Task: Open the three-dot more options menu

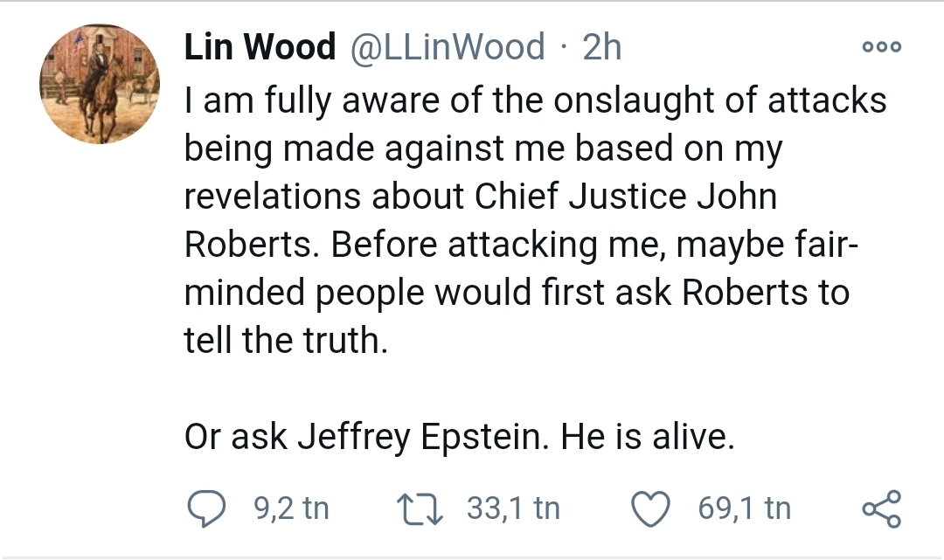Action: click(881, 47)
